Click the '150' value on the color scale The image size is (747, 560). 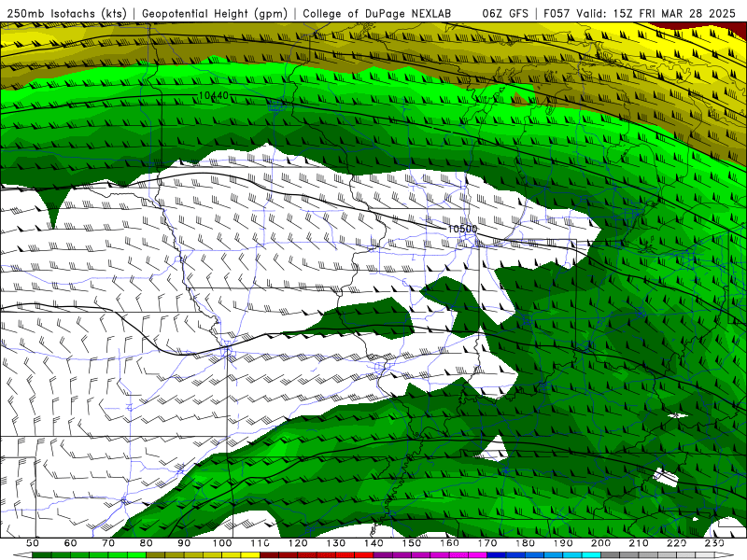(412, 543)
